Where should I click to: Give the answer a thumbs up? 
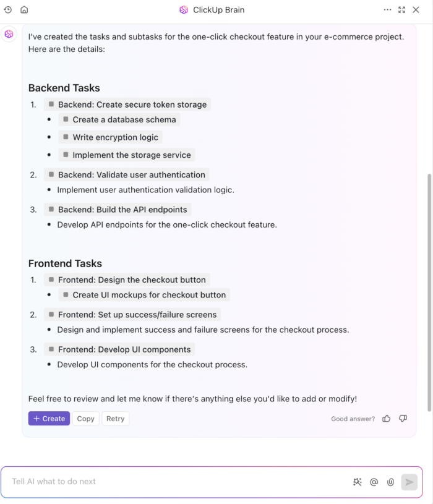click(387, 419)
